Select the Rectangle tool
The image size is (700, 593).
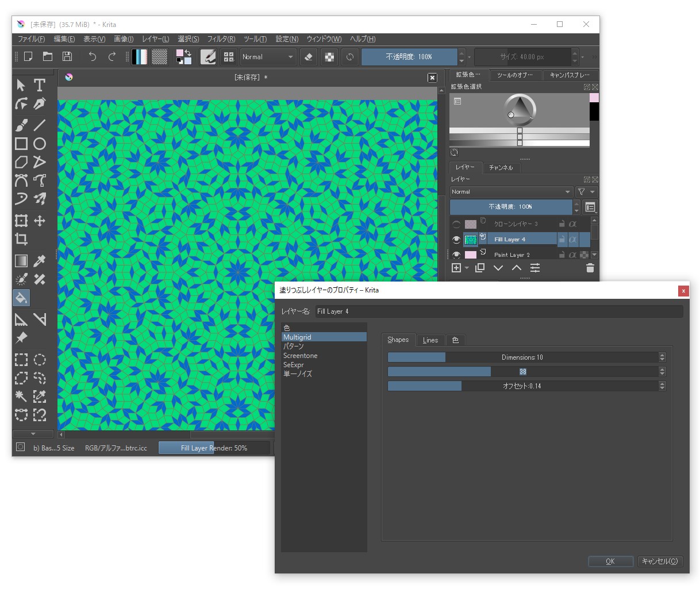click(21, 144)
